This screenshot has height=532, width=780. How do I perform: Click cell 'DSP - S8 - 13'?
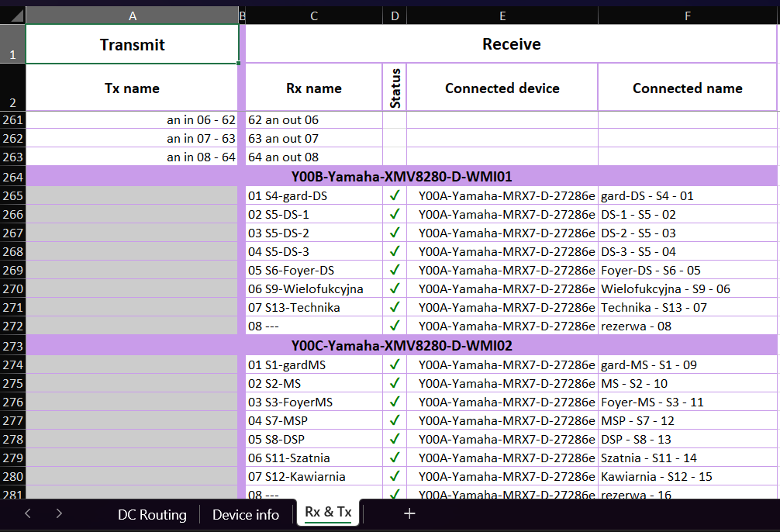(x=688, y=440)
